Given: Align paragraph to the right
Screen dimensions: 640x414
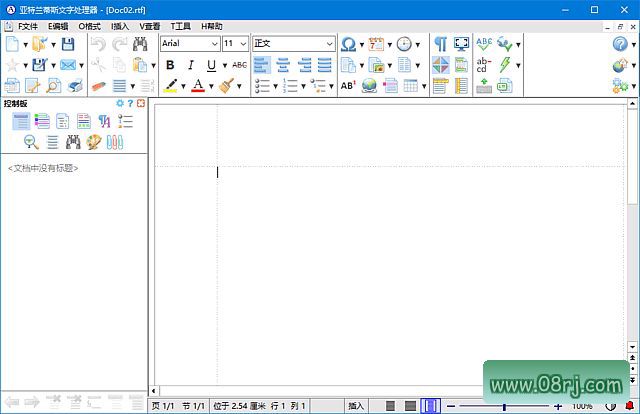Looking at the screenshot, I should 304,65.
